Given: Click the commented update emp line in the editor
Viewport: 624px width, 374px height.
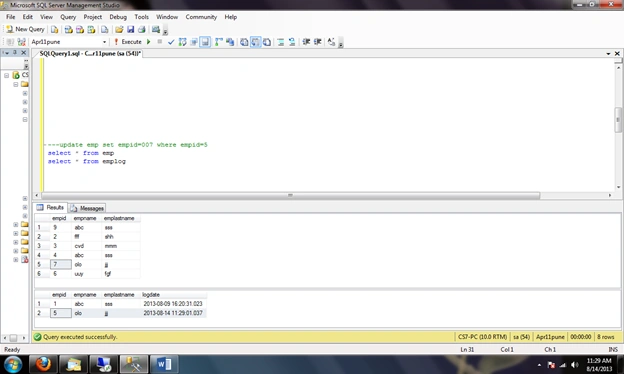Looking at the screenshot, I should (x=128, y=145).
